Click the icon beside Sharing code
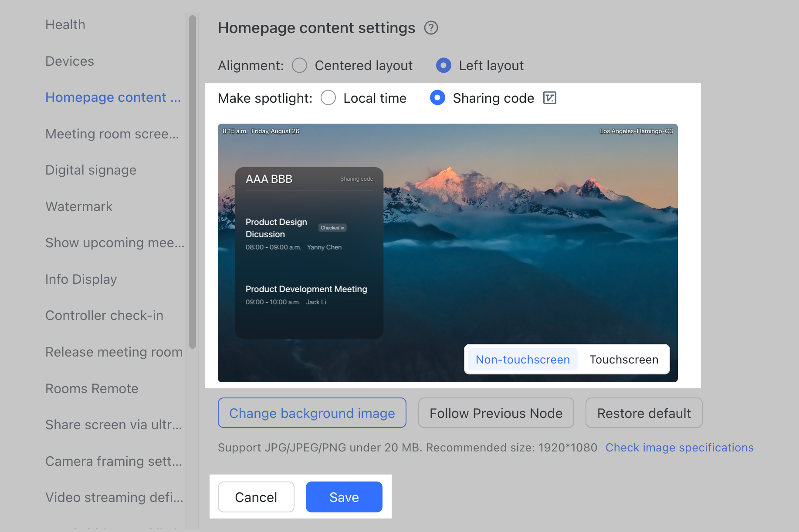Screen dimensions: 799x532 549,98
